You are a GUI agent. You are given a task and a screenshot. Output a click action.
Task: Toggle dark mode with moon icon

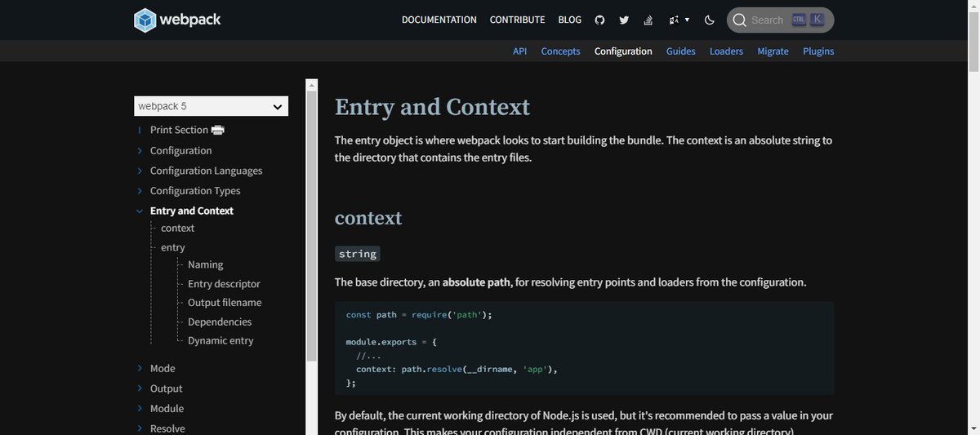point(709,20)
